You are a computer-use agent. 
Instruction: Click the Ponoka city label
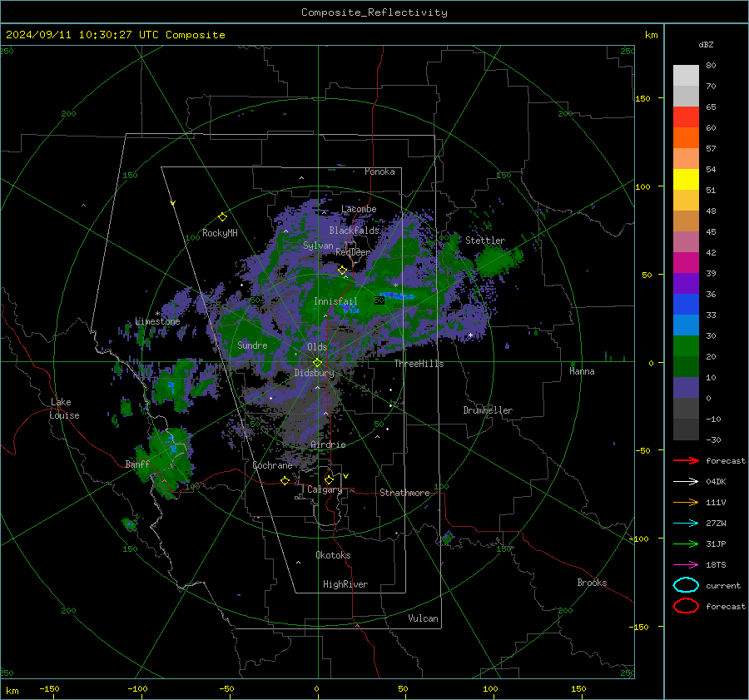click(379, 171)
